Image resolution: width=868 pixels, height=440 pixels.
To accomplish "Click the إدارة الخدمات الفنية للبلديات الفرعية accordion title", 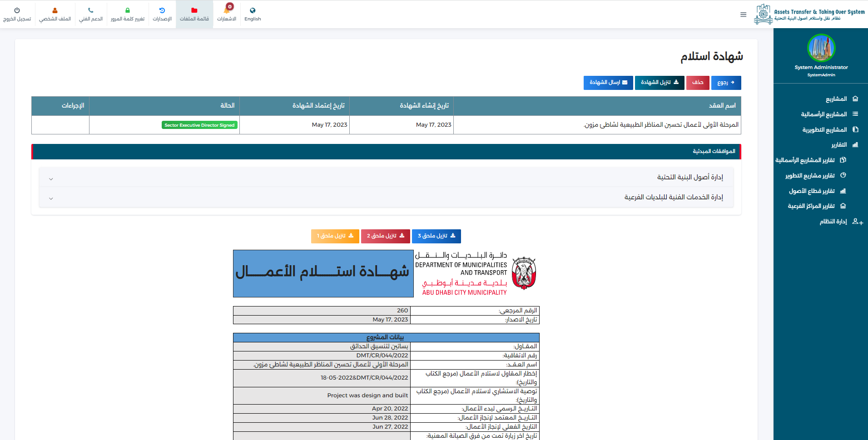I will click(x=674, y=197).
